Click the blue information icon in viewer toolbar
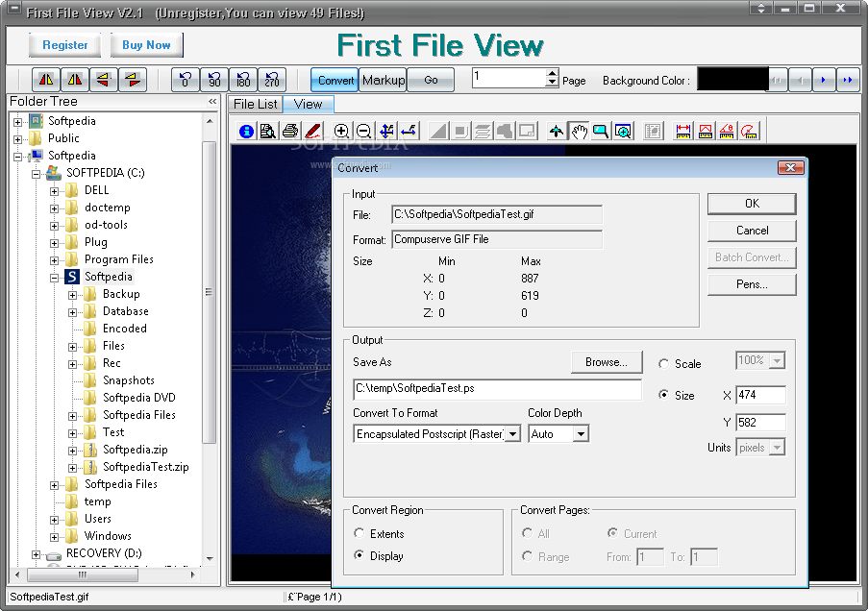Viewport: 868px width, 611px height. coord(246,132)
